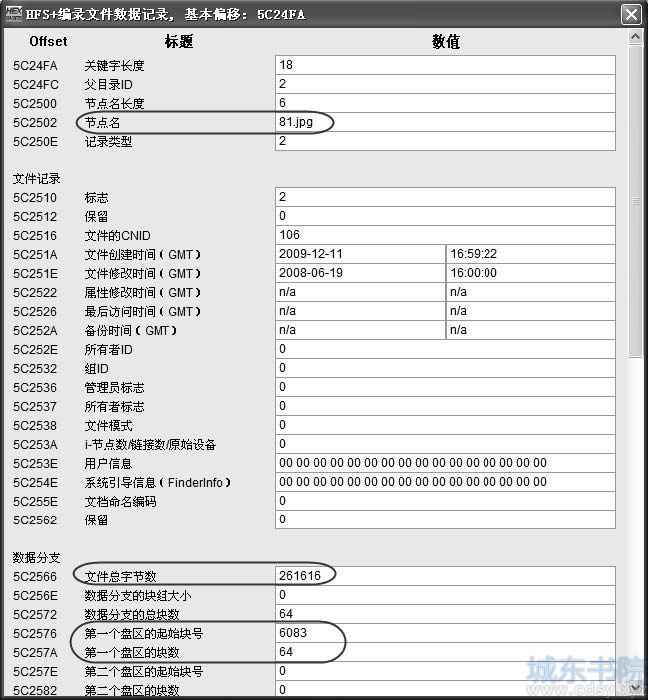Click the modification date field 2008-06-19
Screen dimensions: 648x700
tap(360, 273)
